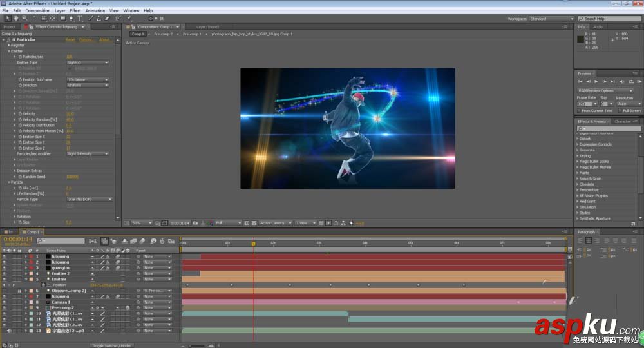The width and height of the screenshot is (644, 348).
Task: Select the Selection arrow tool
Action: [x=8, y=18]
